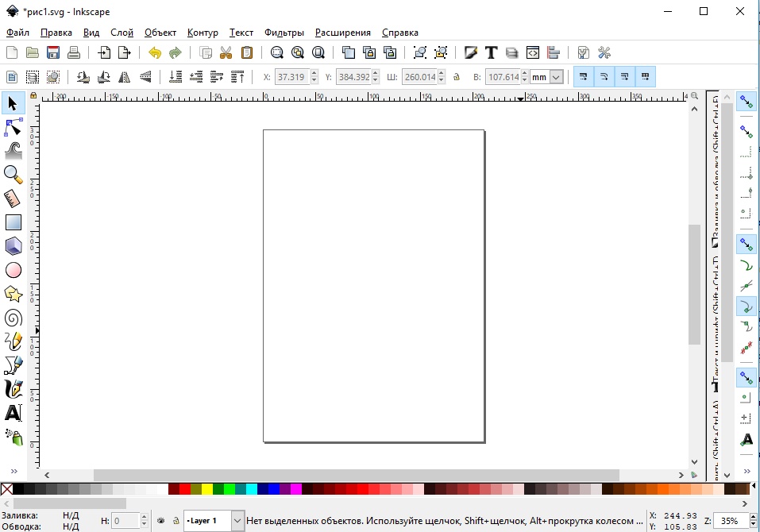Click the Redo arrow icon
The height and width of the screenshot is (532, 760).
pos(176,52)
